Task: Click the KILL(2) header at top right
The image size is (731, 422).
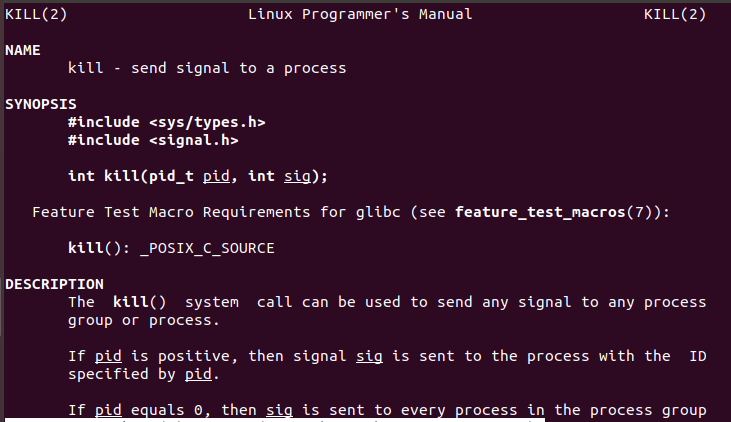Action: pos(675,15)
